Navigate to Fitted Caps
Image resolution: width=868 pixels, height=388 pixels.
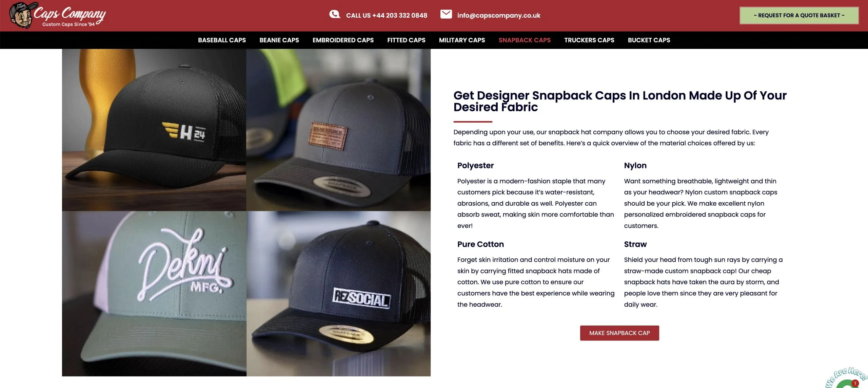coord(406,40)
